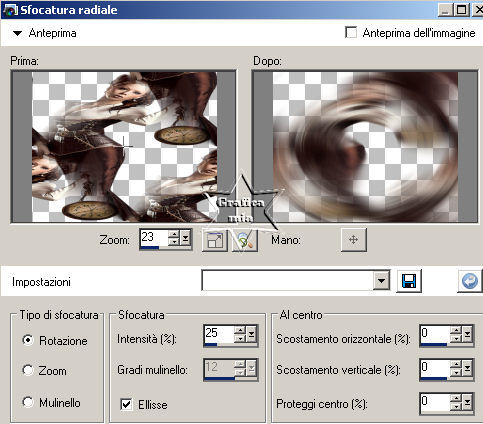Decrease Intensità value with down arrow
The width and height of the screenshot is (483, 424).
point(240,338)
